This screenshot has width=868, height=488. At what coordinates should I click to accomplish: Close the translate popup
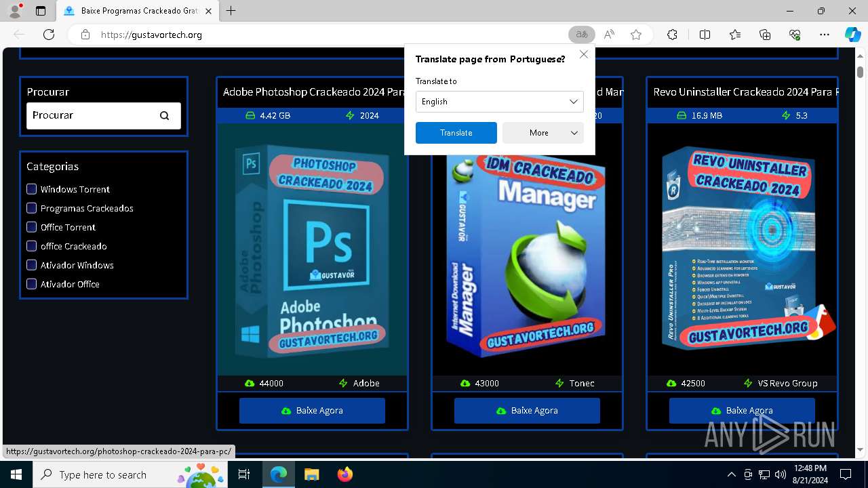pos(584,54)
